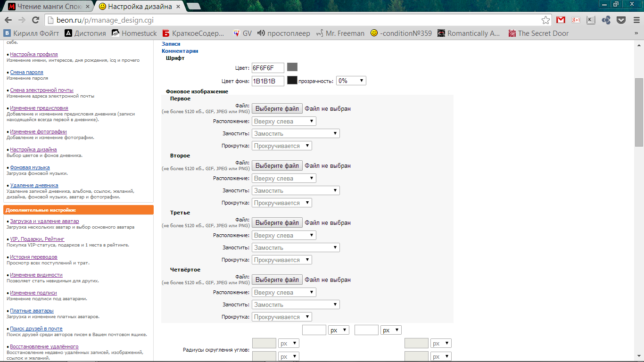Click the gray 6F6F6F font color swatch

(292, 67)
